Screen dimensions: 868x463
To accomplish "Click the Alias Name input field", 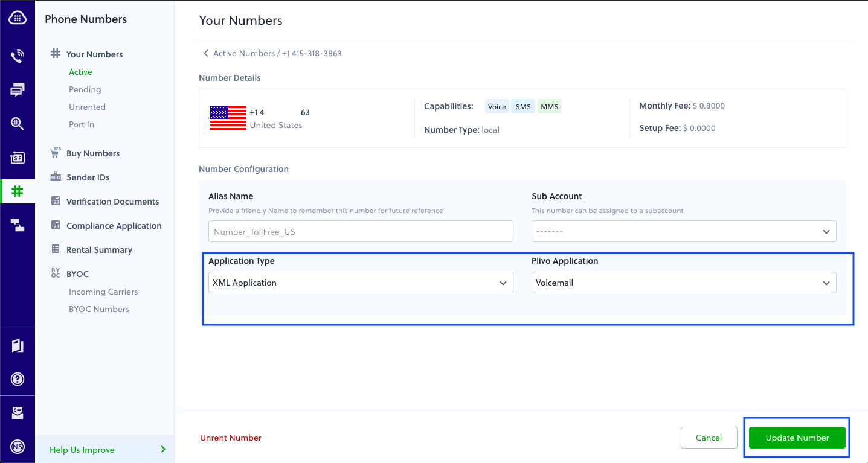I will click(x=360, y=231).
